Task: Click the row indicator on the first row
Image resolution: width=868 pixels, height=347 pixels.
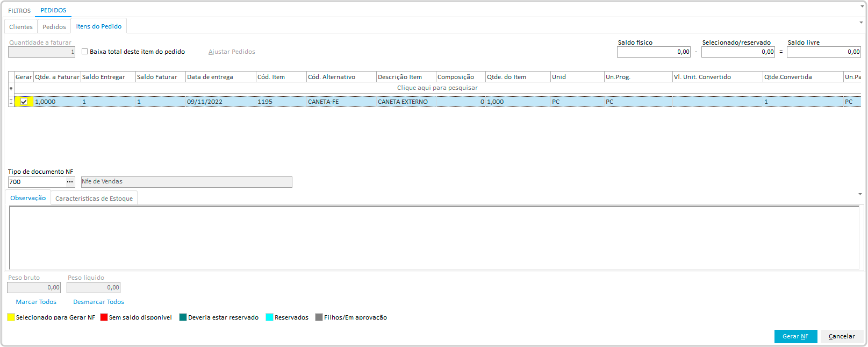Action: (x=11, y=102)
